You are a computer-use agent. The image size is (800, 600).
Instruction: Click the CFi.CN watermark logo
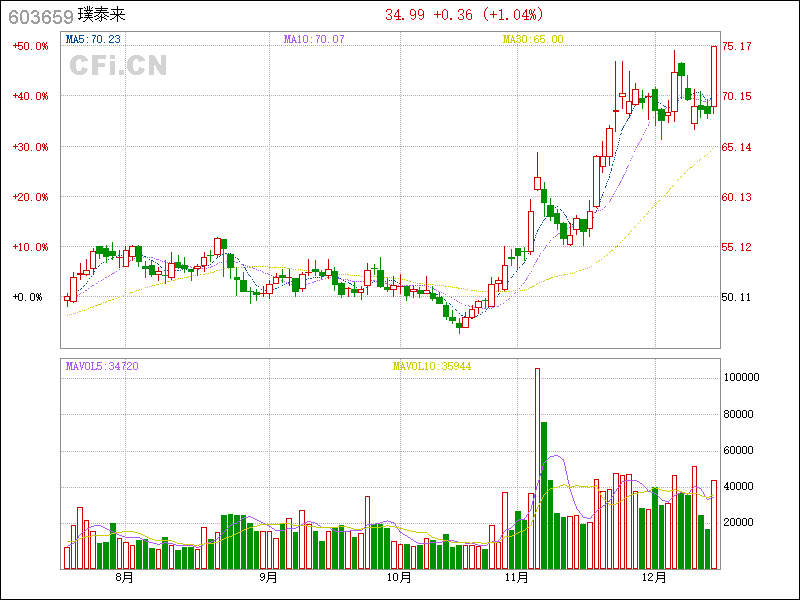[118, 66]
